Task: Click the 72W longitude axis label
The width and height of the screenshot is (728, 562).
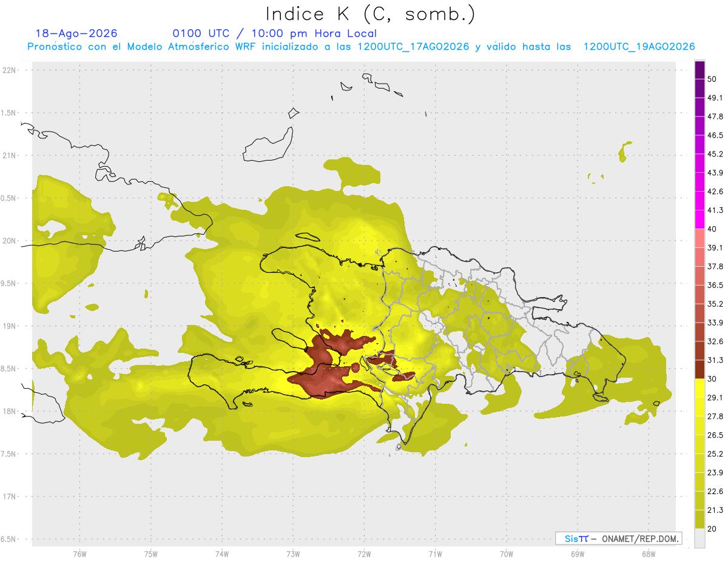Action: click(x=364, y=554)
